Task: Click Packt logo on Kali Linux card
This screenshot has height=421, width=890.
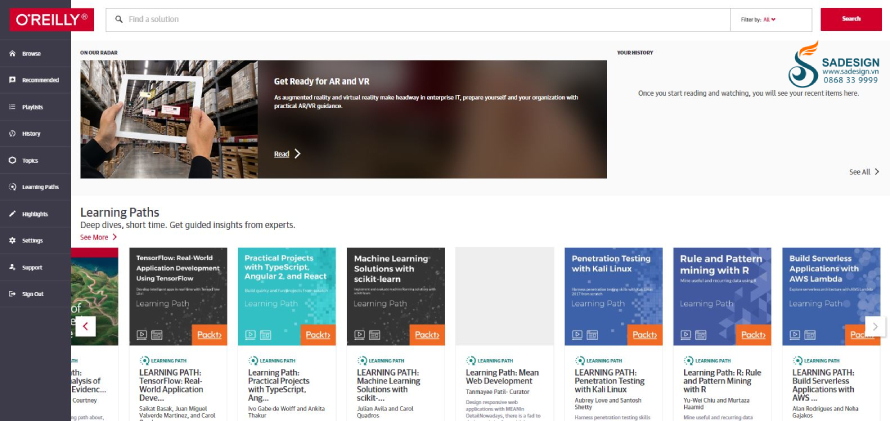Action: 645,335
